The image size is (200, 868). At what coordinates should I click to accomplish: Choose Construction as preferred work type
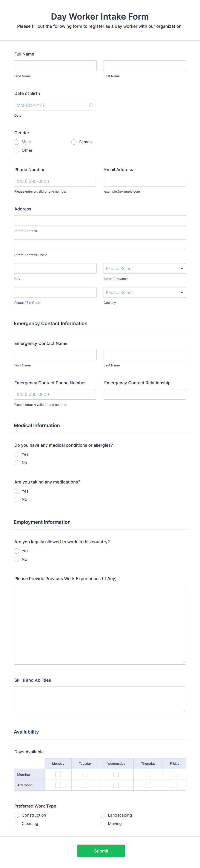pos(17,815)
